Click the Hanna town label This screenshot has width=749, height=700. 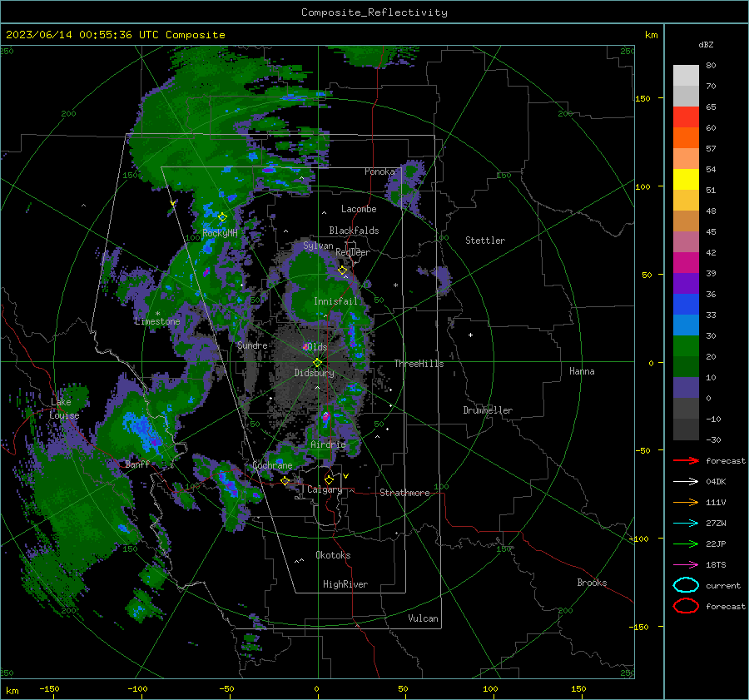click(582, 371)
